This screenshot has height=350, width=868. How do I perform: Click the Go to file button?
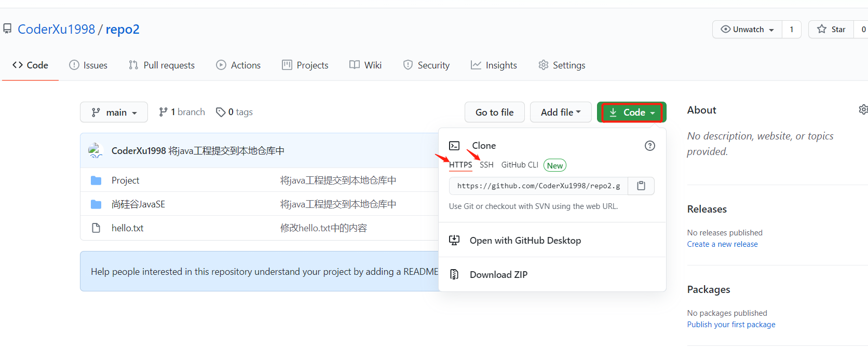click(x=494, y=112)
